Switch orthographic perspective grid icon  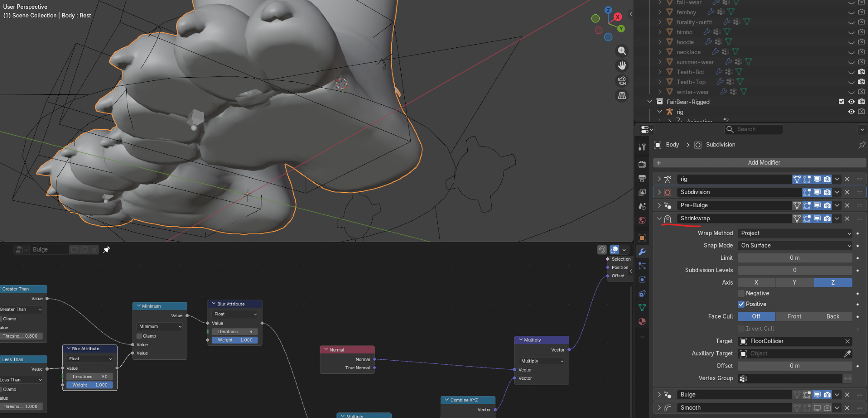[622, 96]
